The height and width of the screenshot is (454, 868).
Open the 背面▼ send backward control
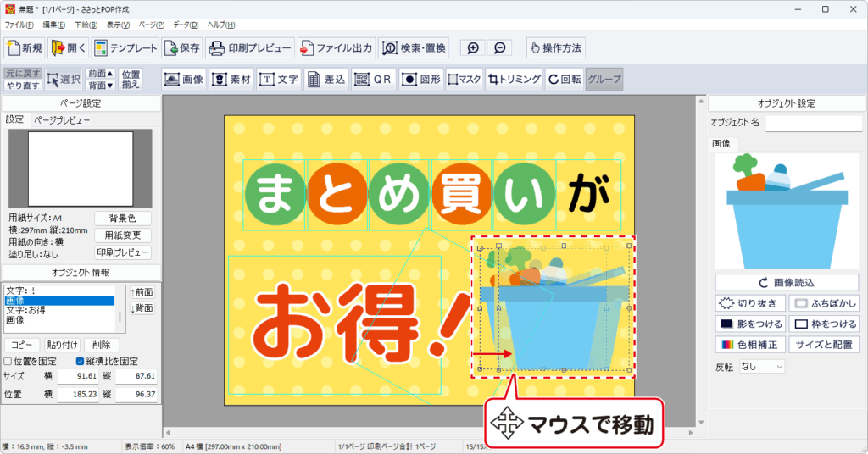tap(101, 86)
